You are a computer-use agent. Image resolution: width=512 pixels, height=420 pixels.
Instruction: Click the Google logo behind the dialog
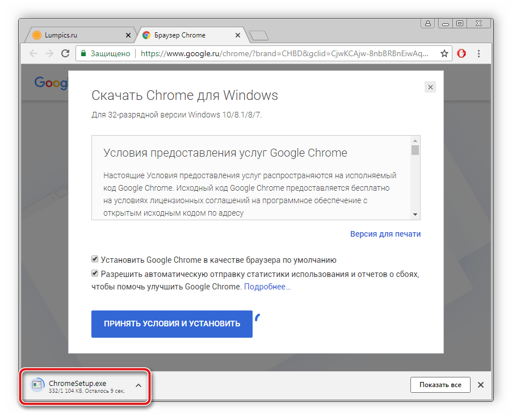point(51,83)
